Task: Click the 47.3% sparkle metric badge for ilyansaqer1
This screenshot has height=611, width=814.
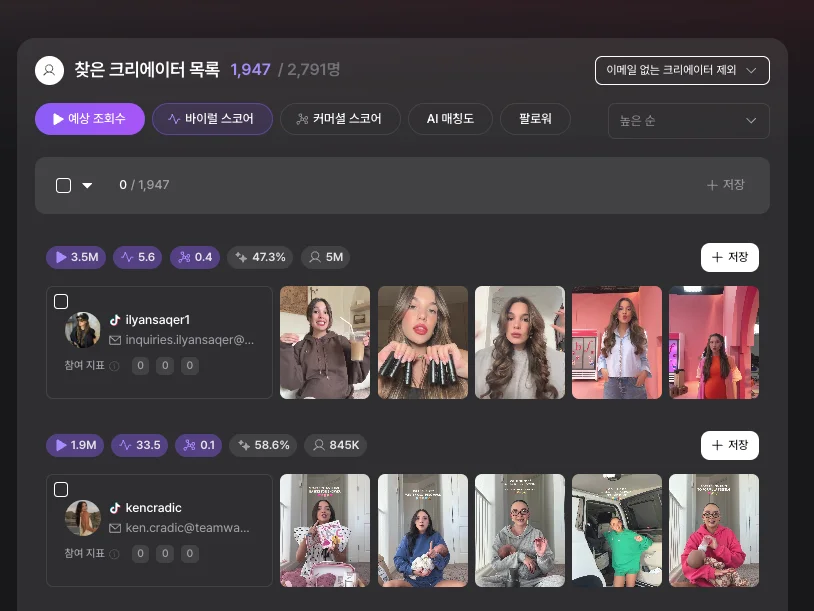Action: pyautogui.click(x=261, y=257)
